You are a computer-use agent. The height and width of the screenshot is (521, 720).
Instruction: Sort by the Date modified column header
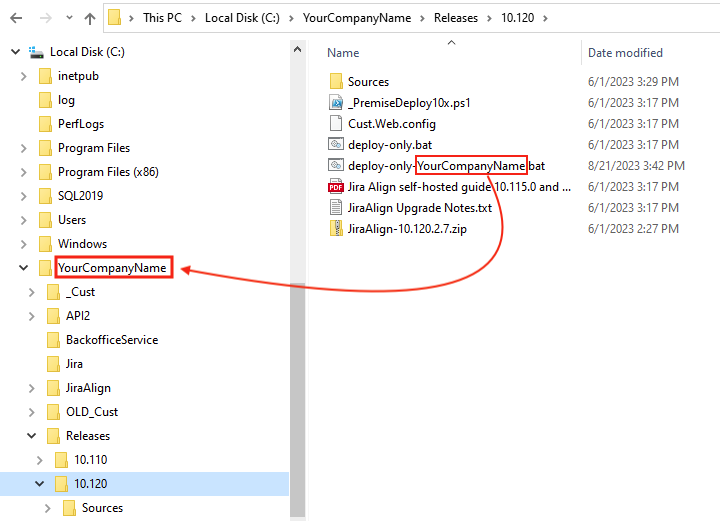click(625, 53)
